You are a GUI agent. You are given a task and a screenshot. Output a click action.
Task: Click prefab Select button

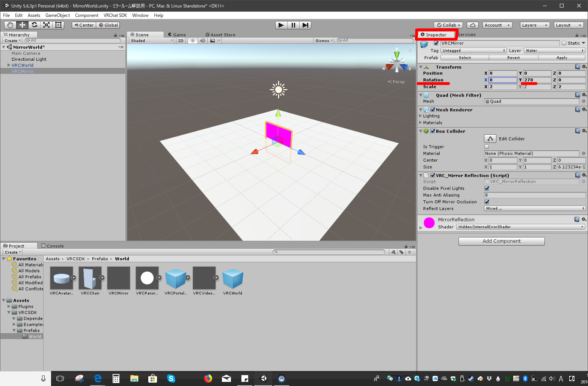click(x=465, y=58)
